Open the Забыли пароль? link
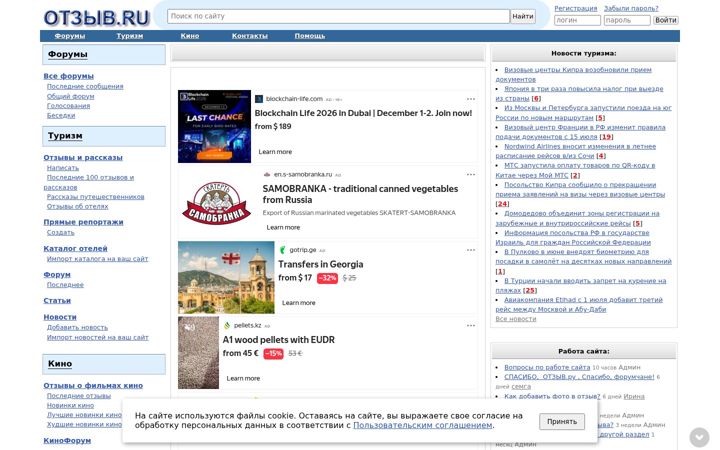This screenshot has width=720, height=450. tap(631, 8)
